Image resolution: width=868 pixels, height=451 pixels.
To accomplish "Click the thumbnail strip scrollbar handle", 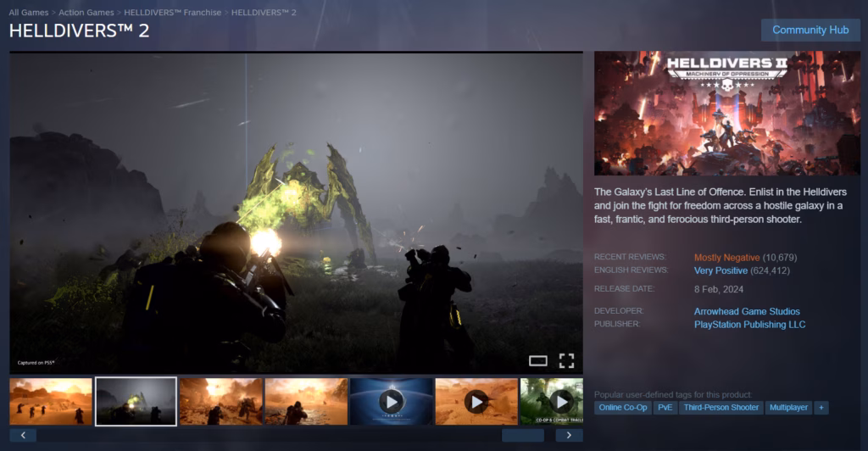I will (522, 435).
